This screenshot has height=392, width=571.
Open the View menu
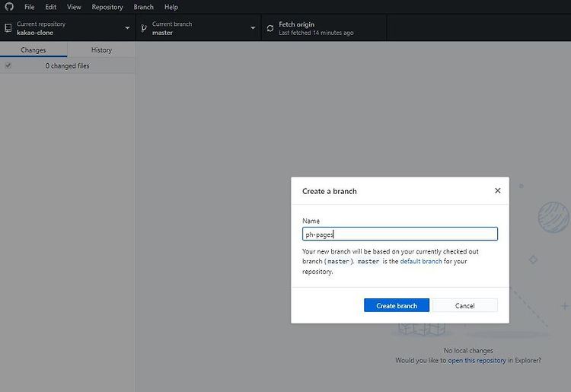click(x=74, y=7)
